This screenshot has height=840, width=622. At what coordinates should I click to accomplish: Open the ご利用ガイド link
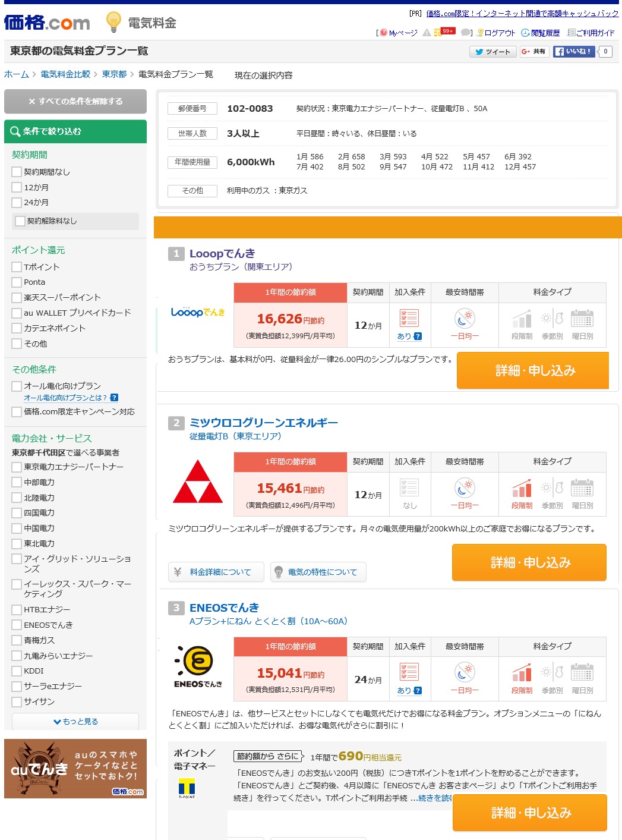coord(591,33)
